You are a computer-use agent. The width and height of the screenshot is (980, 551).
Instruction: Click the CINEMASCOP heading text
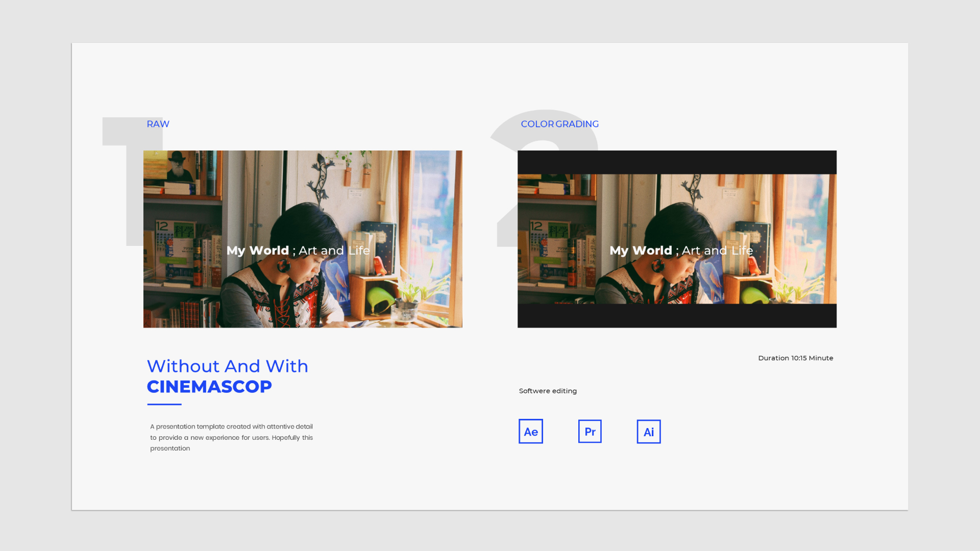[209, 386]
